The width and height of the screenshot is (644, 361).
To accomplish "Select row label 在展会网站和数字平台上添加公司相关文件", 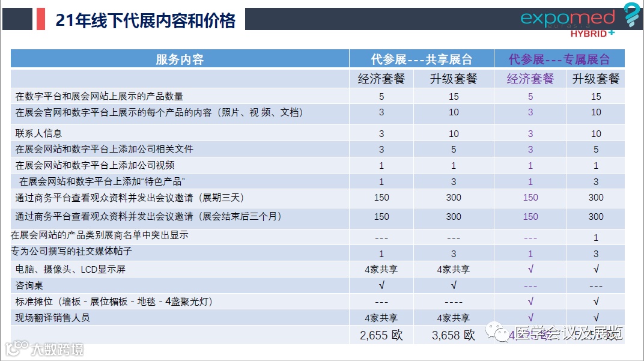I will (104, 149).
